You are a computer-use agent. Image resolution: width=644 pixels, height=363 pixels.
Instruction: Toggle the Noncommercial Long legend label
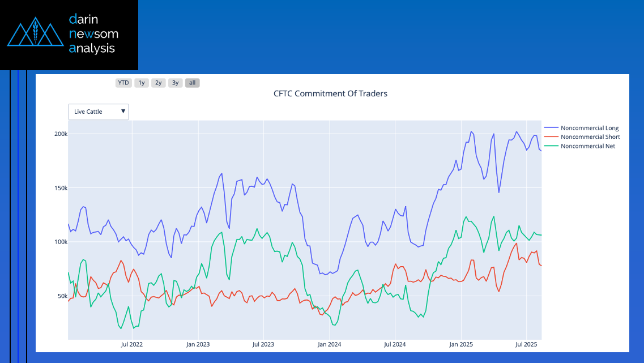(x=589, y=128)
